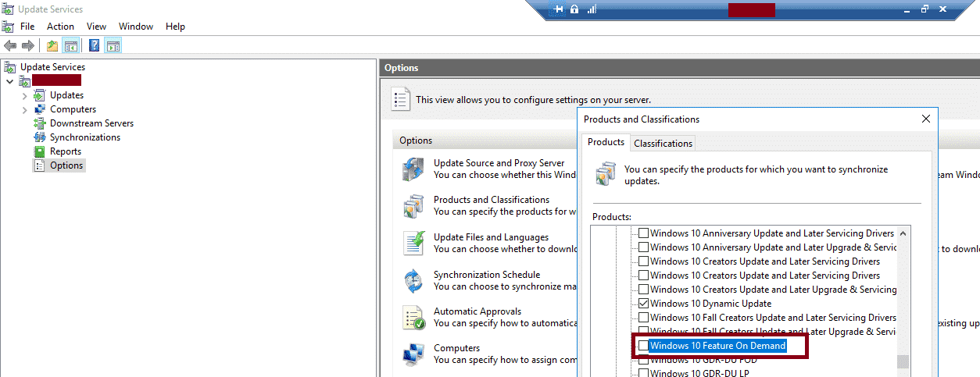The width and height of the screenshot is (980, 377).
Task: Switch to the Classifications tab
Action: tap(663, 143)
